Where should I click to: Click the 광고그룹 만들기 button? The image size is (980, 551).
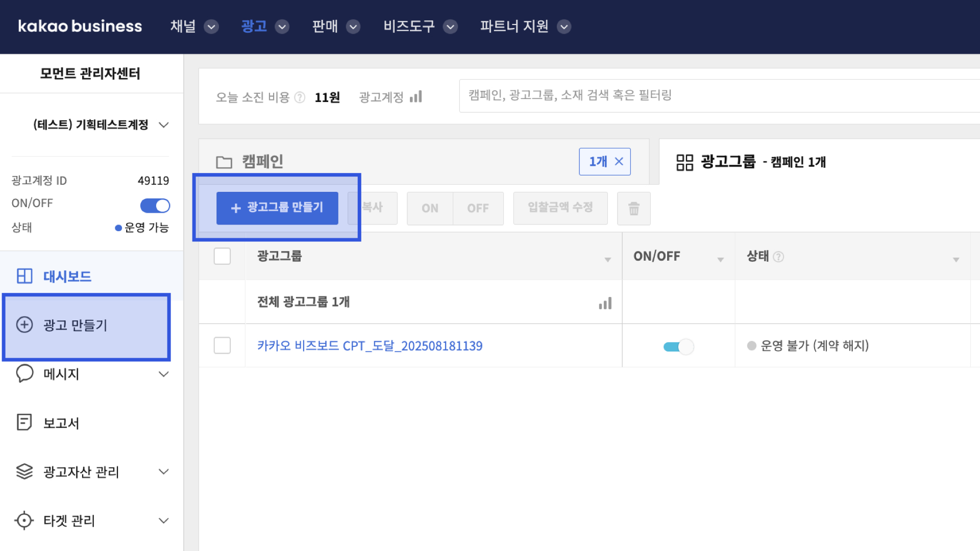click(277, 208)
